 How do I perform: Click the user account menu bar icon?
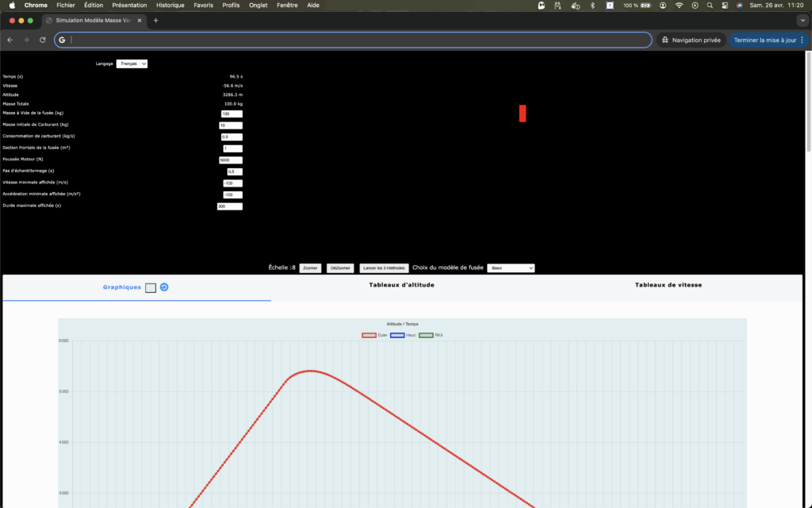pyautogui.click(x=663, y=6)
